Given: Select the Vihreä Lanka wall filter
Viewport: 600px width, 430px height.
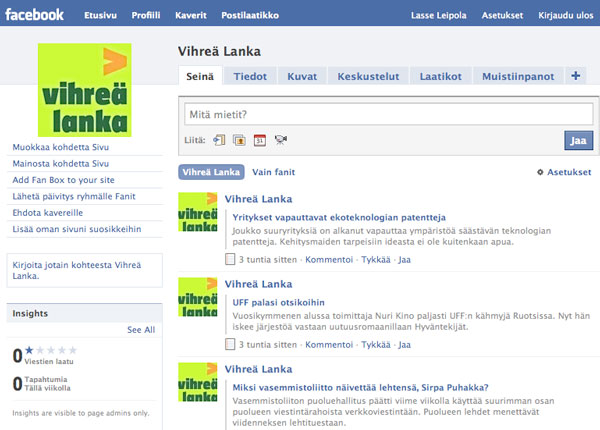Looking at the screenshot, I should pos(211,172).
